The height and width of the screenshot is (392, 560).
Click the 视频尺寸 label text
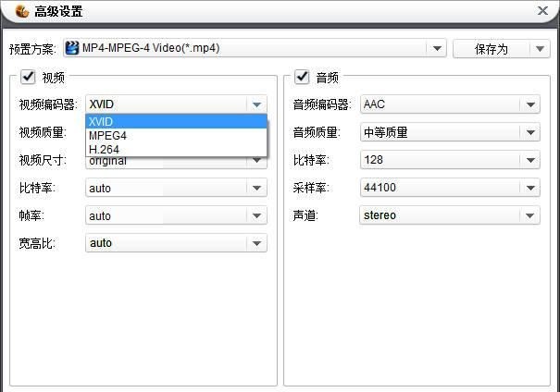coord(43,160)
